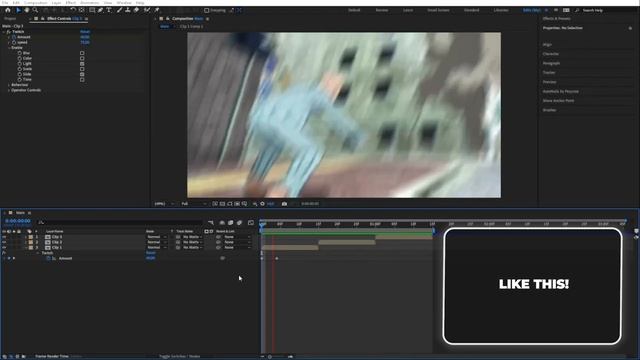Open the Window menu
640x360 pixels.
point(124,2)
